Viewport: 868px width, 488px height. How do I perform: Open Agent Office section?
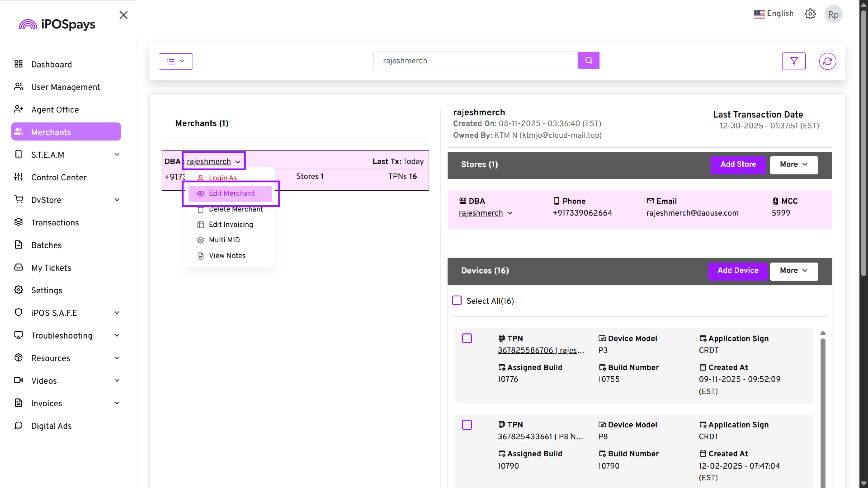[x=55, y=109]
